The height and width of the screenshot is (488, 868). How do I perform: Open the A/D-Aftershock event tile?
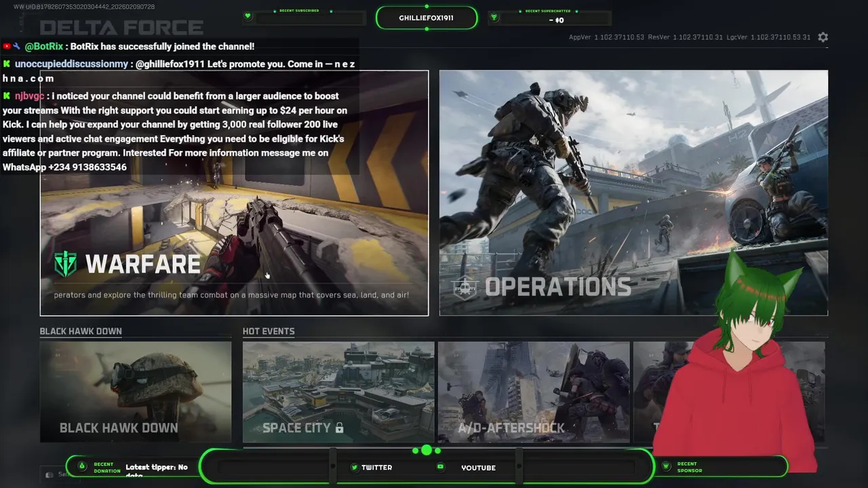(534, 392)
